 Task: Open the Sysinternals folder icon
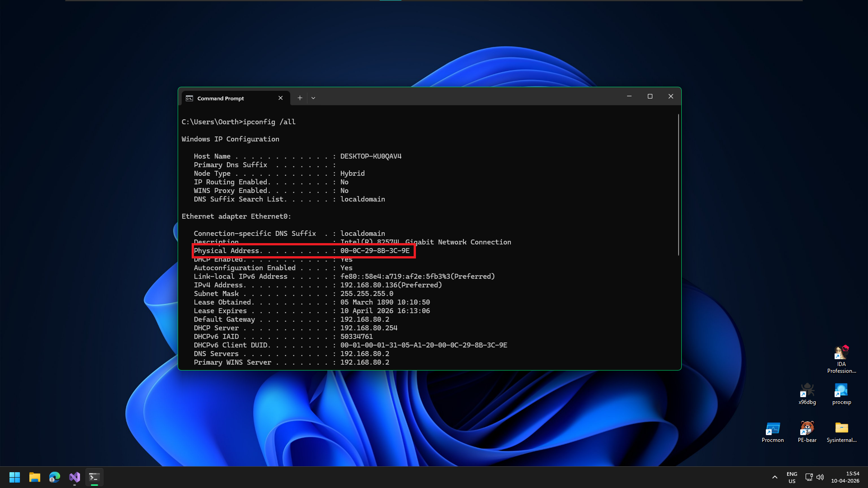click(x=841, y=429)
